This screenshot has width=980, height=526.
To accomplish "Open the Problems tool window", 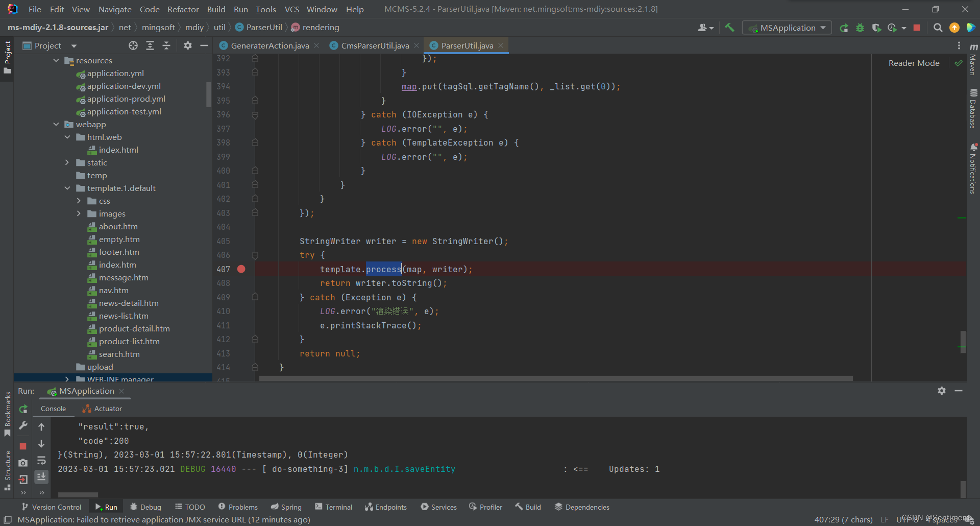I will point(238,507).
